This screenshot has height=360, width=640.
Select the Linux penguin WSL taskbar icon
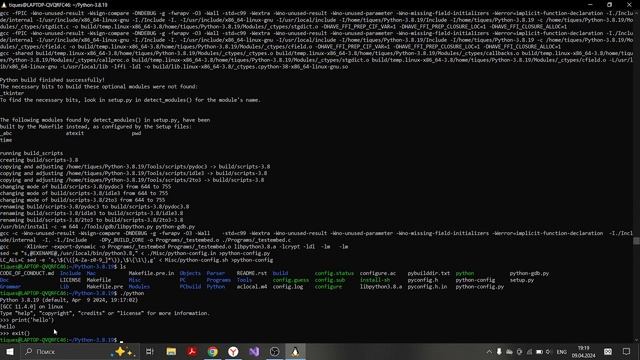pos(295,351)
